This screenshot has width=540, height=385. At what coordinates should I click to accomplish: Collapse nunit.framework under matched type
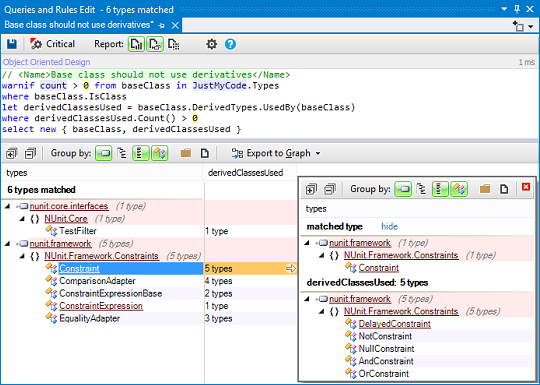(307, 243)
